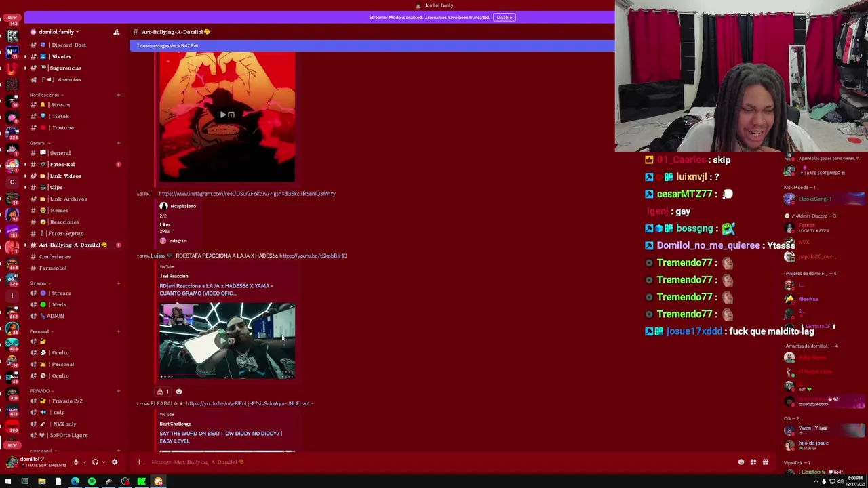
Task: Open the Youtube channel
Action: pos(62,127)
